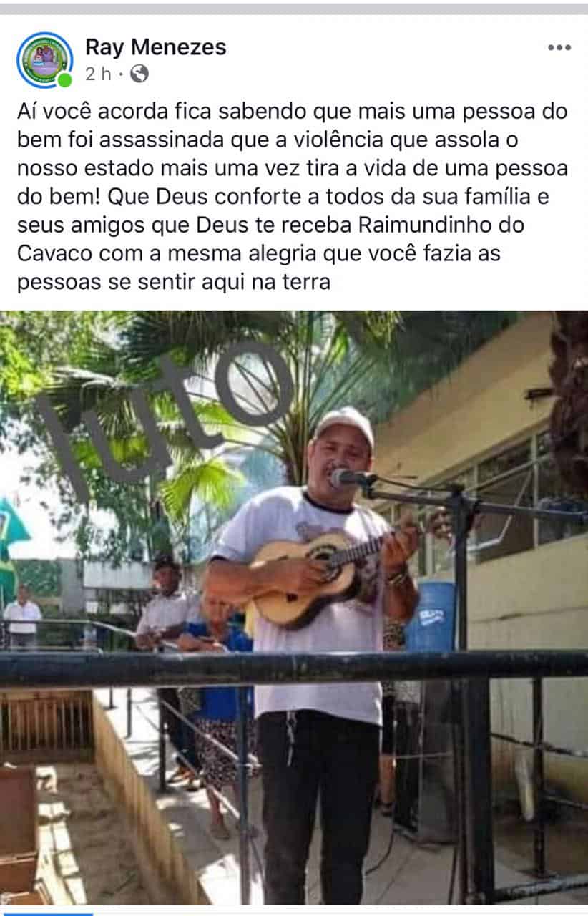Click the blue indicator bar below the photo
The height and width of the screenshot is (916, 588).
[46, 914]
